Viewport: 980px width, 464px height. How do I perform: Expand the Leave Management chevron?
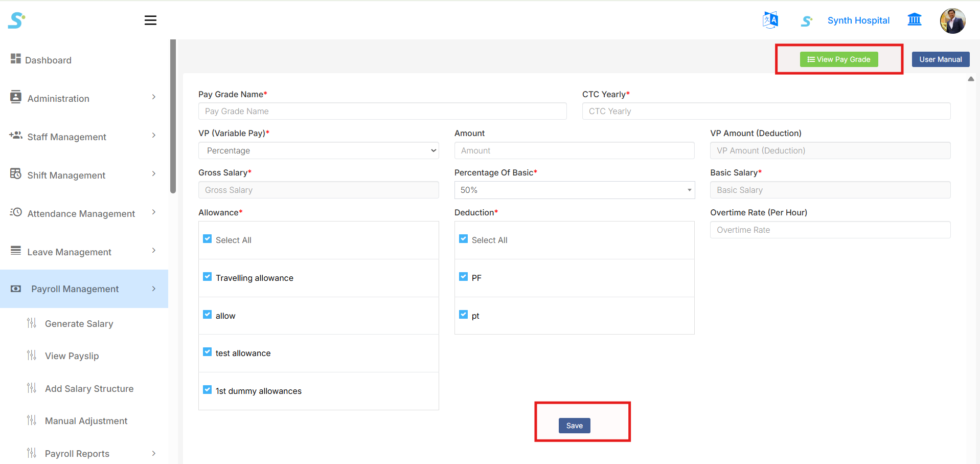click(x=154, y=250)
